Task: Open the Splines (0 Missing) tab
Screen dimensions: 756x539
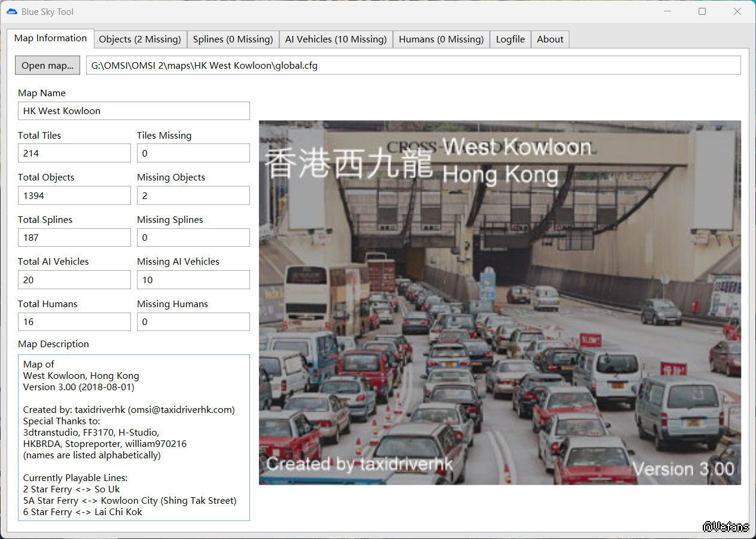Action: click(233, 39)
